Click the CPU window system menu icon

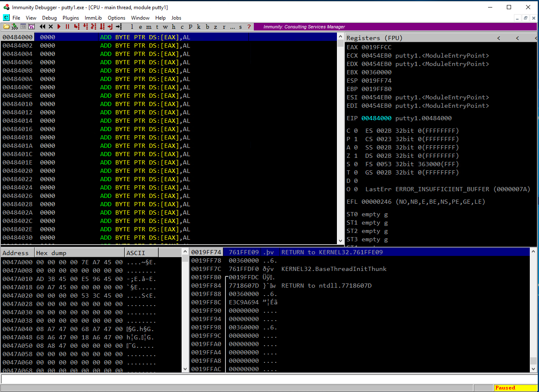point(6,18)
